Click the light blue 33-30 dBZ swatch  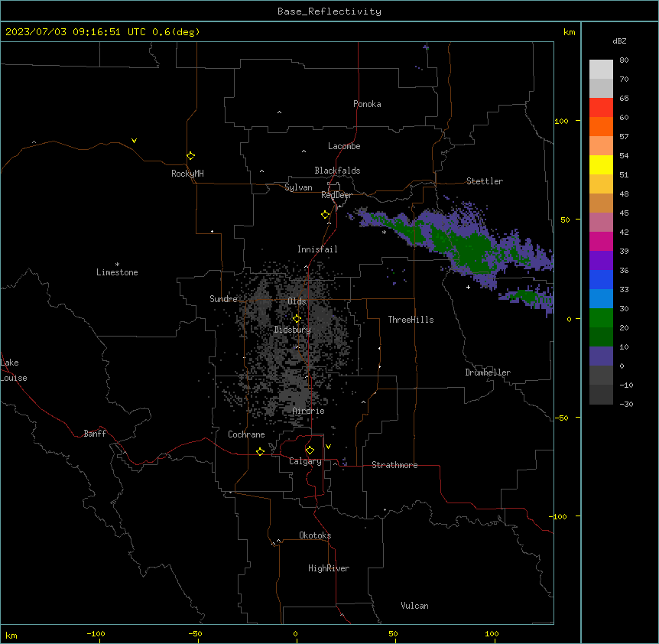pyautogui.click(x=601, y=299)
